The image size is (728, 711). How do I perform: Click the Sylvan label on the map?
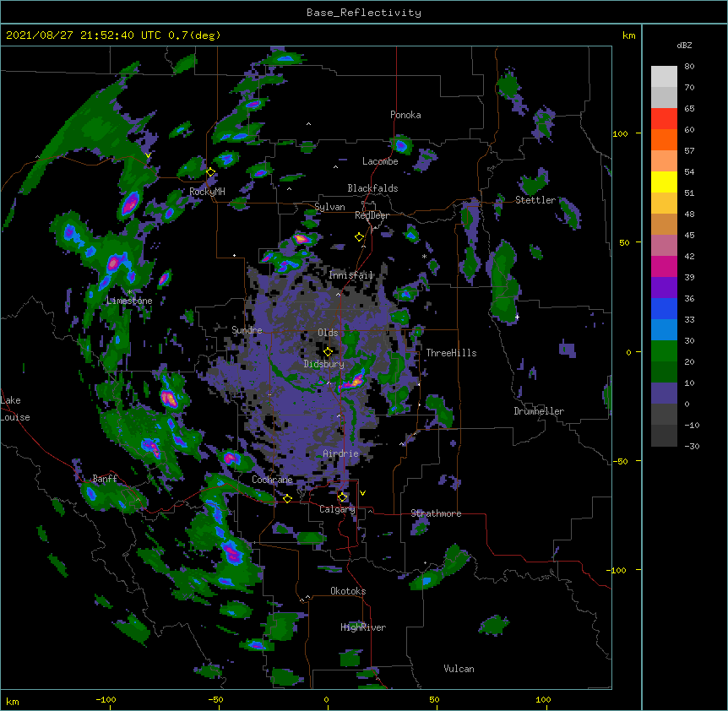(329, 207)
